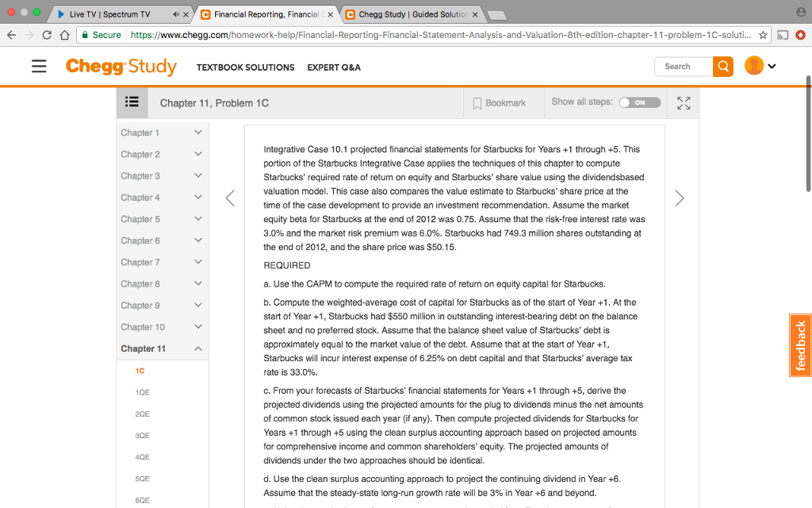The height and width of the screenshot is (508, 812).
Task: Toggle Show all steps off
Action: click(640, 102)
